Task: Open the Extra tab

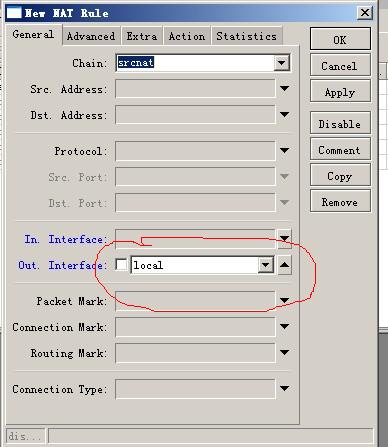Action: point(142,36)
